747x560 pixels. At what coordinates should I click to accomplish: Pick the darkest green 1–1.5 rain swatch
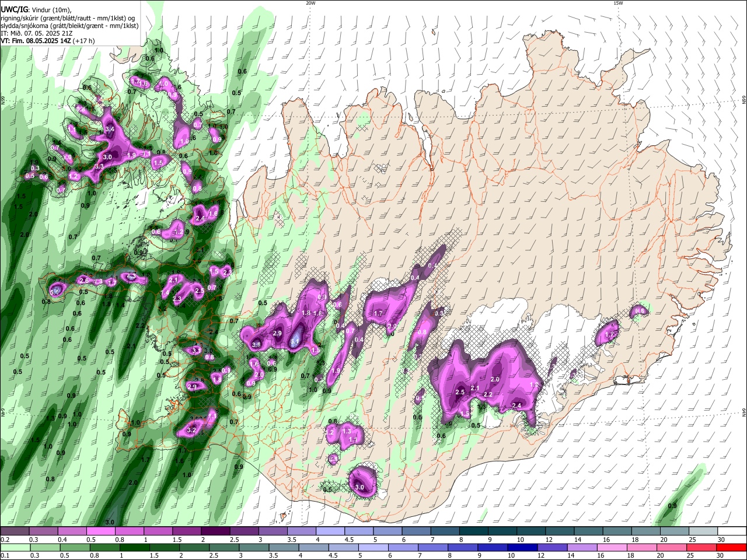[x=134, y=547]
